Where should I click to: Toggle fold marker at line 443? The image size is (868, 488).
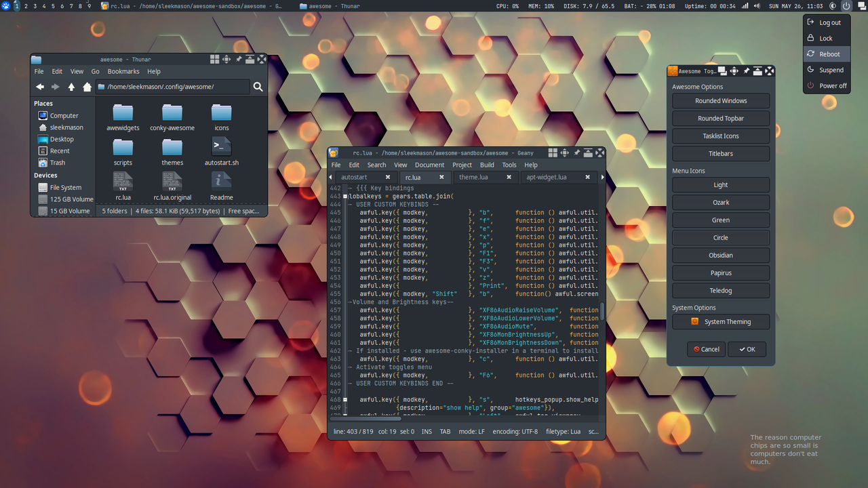[x=345, y=197]
